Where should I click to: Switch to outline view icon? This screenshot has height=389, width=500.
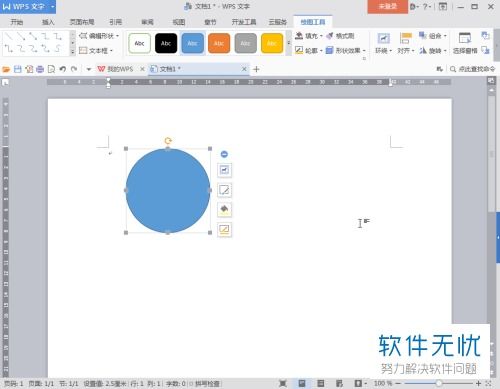pyautogui.click(x=321, y=383)
